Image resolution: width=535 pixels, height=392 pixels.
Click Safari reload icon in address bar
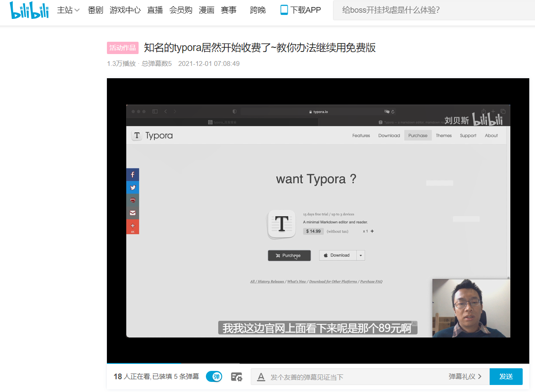[x=393, y=112]
